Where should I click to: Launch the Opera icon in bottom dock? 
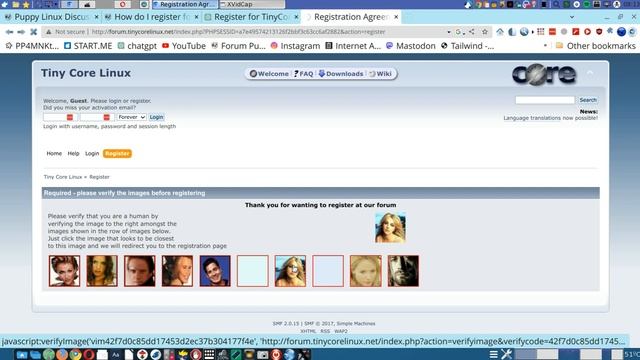[89, 354]
